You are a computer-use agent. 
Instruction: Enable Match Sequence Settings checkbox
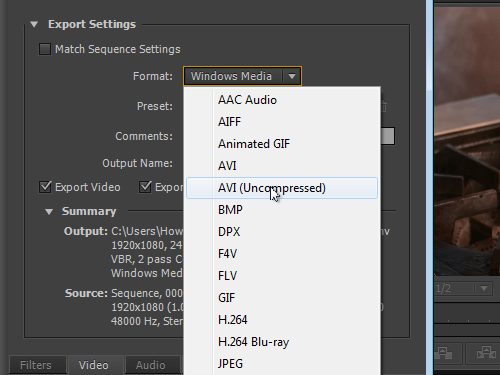(x=45, y=49)
